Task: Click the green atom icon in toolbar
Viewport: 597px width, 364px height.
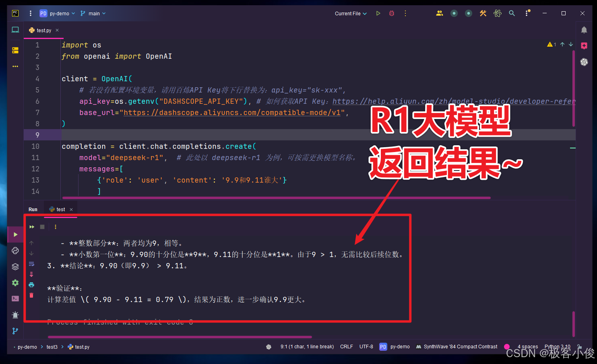Action: pyautogui.click(x=498, y=13)
